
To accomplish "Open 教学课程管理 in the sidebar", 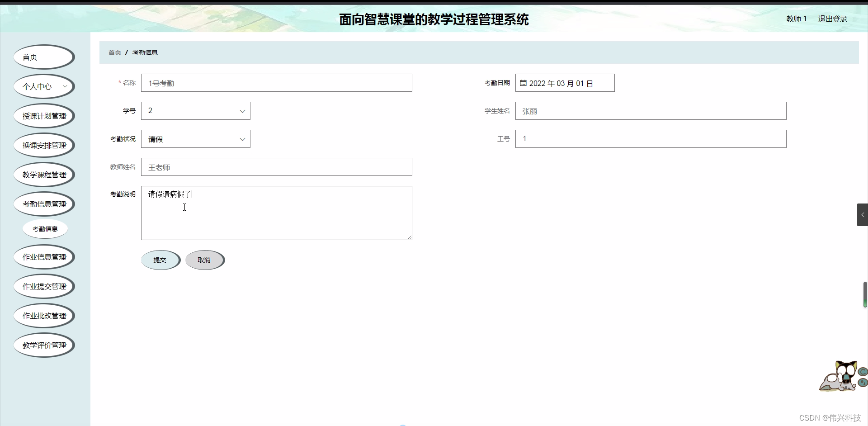I will (44, 175).
